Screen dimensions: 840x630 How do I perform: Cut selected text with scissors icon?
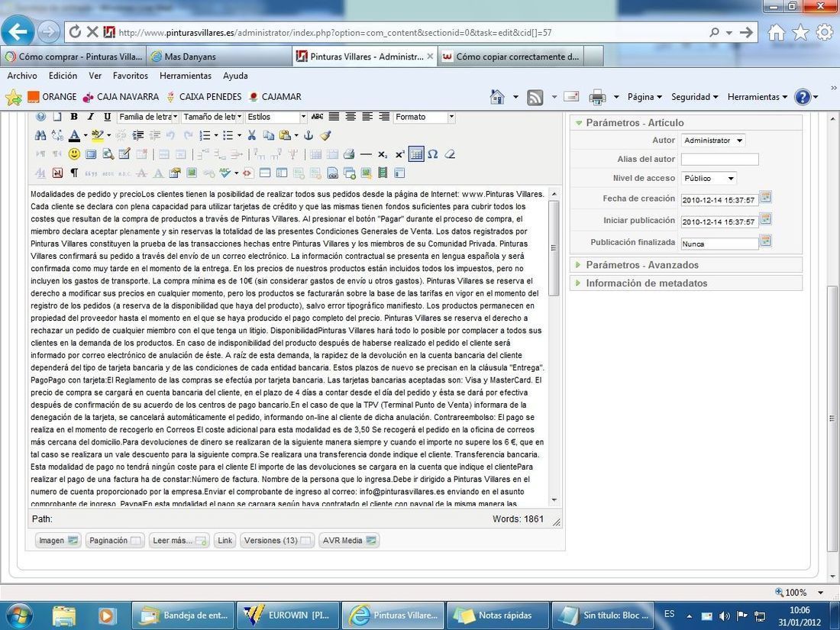[x=251, y=135]
